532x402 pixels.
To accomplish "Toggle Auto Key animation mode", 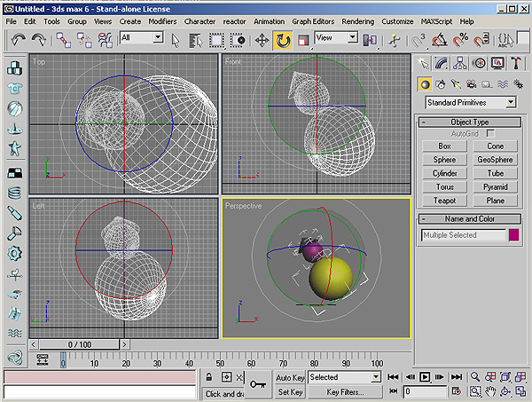I will click(x=290, y=377).
